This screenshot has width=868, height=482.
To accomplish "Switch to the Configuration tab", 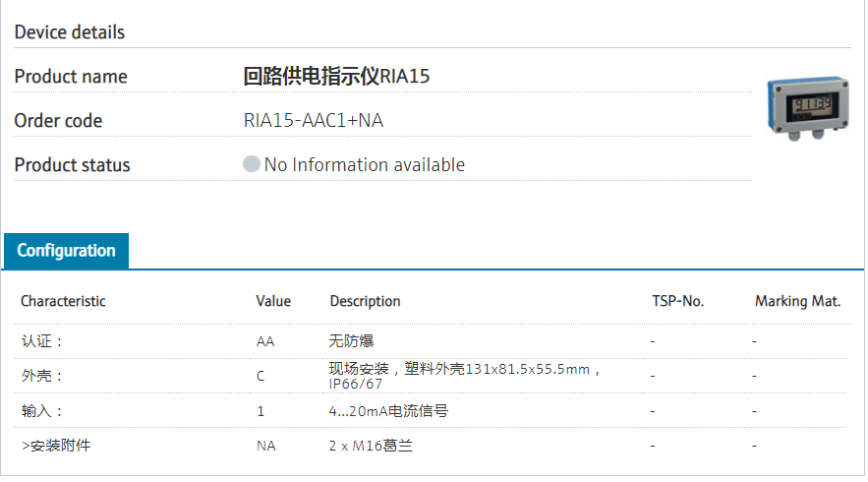I will pos(66,251).
